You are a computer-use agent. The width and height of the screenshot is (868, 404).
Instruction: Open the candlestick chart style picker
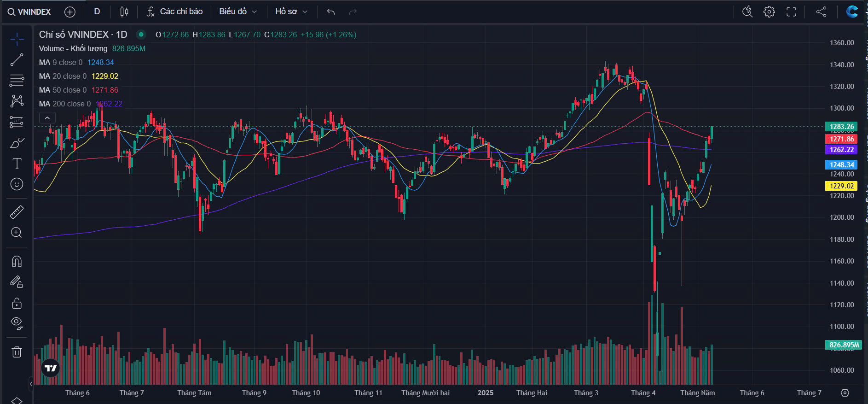(124, 12)
